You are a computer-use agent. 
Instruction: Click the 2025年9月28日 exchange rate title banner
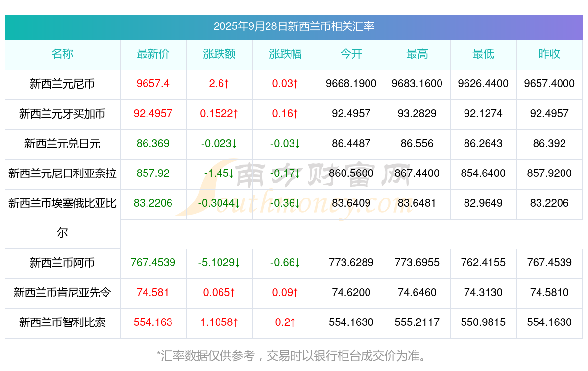pos(294,26)
